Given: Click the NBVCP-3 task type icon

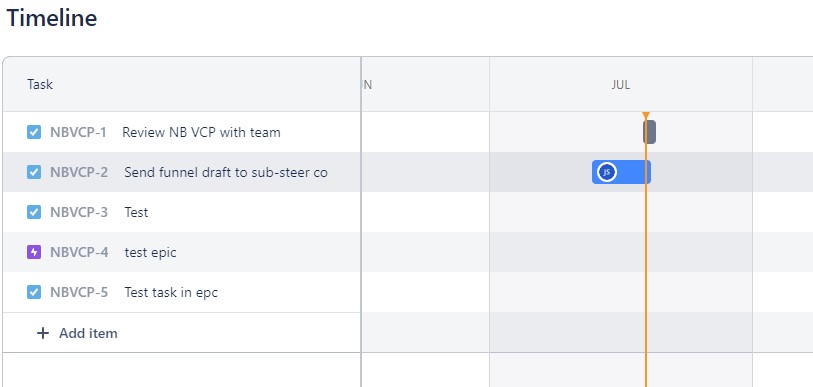Looking at the screenshot, I should (x=34, y=212).
